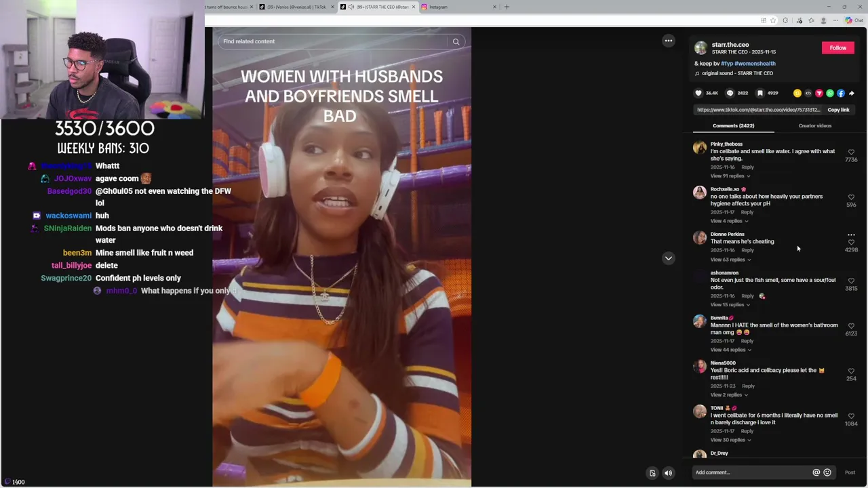
Task: Share the video to WhatsApp
Action: click(x=830, y=94)
